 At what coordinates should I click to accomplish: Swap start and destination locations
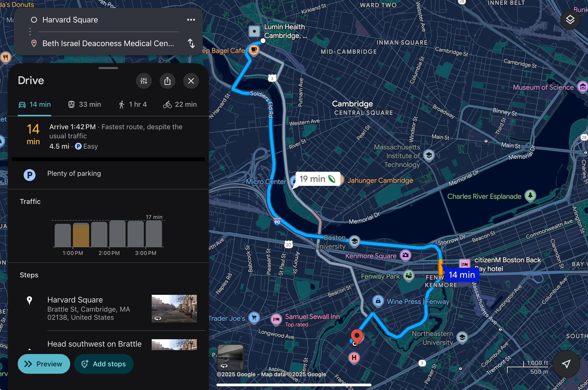[191, 43]
